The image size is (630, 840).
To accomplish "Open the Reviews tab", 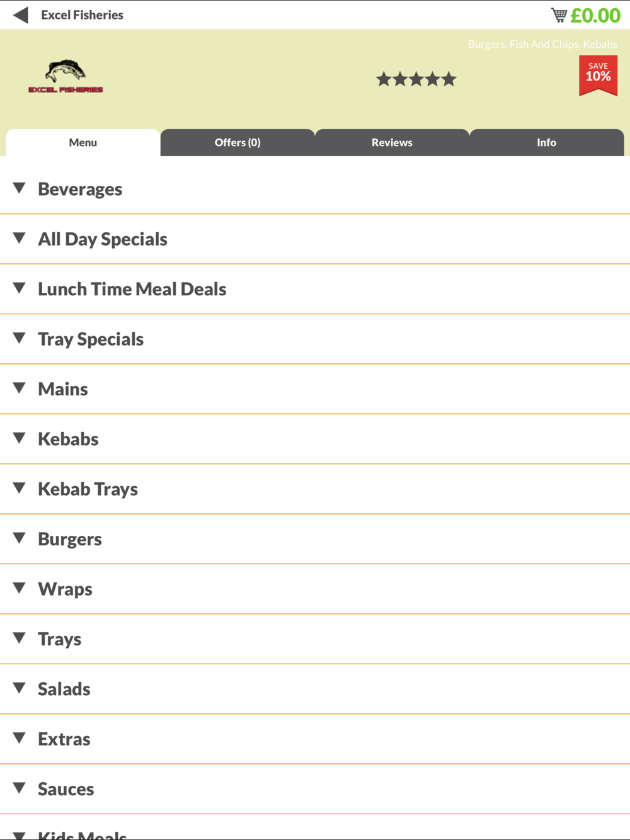I will (392, 142).
